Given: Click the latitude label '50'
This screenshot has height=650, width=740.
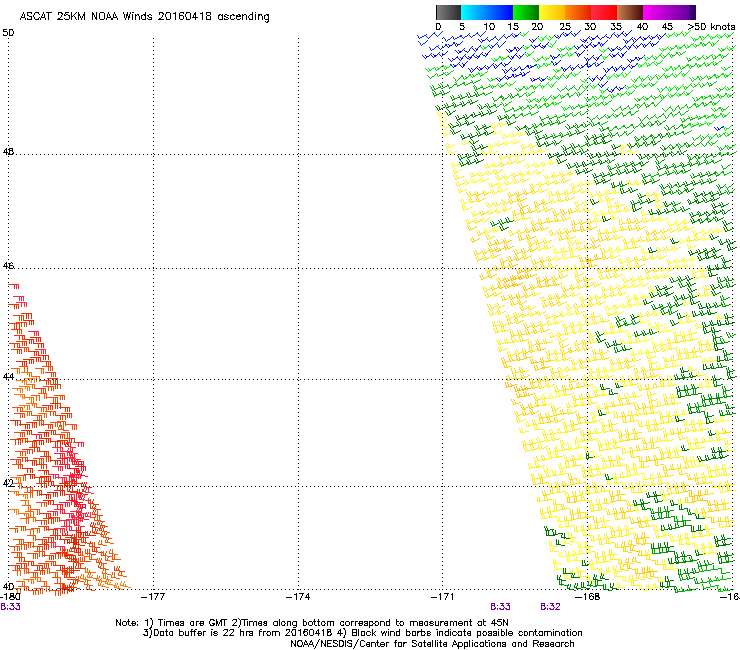Looking at the screenshot, I should point(8,33).
